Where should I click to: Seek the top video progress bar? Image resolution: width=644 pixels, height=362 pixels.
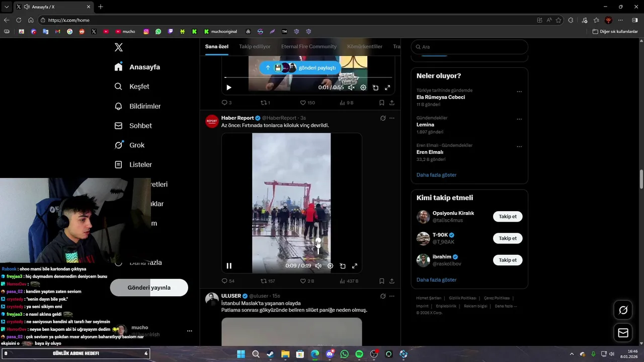pos(308,77)
